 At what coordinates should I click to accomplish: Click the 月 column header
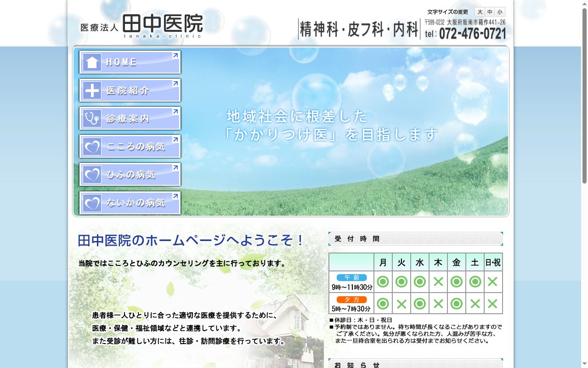click(383, 262)
